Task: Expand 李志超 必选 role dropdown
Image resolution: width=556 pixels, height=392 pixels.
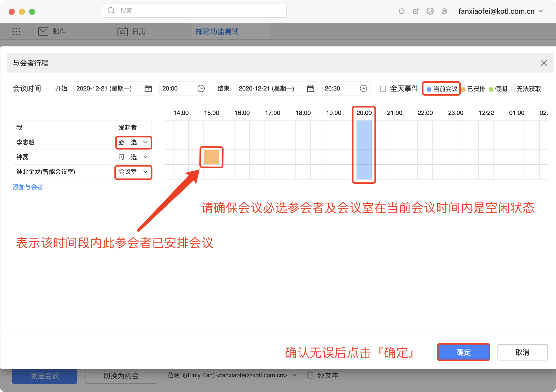Action: (133, 142)
